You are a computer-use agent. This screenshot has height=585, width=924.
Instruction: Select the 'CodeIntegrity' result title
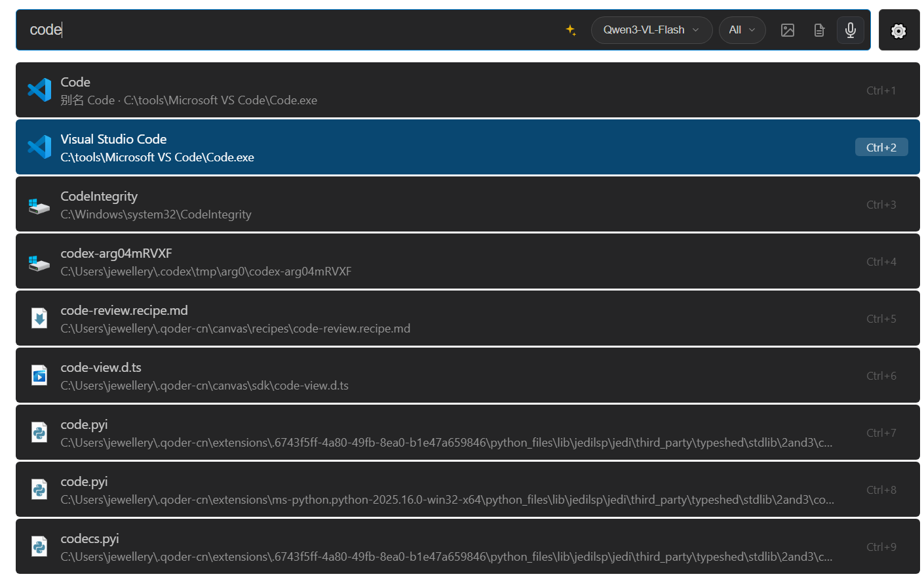pyautogui.click(x=99, y=196)
